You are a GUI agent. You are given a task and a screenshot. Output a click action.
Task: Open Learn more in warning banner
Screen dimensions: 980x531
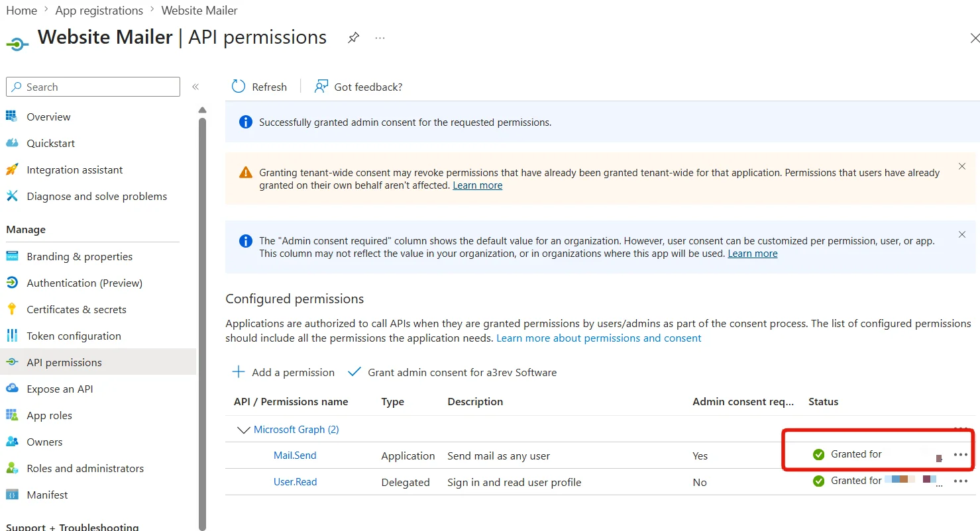(477, 185)
